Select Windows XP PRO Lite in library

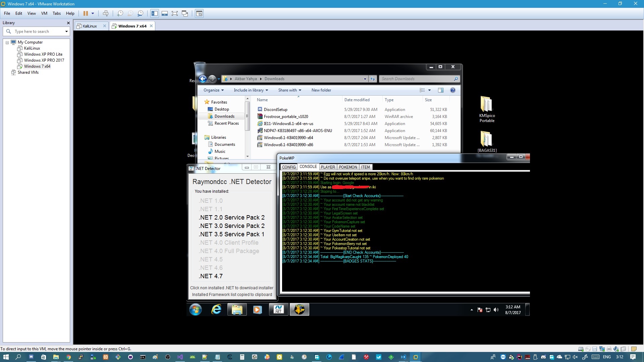[43, 54]
